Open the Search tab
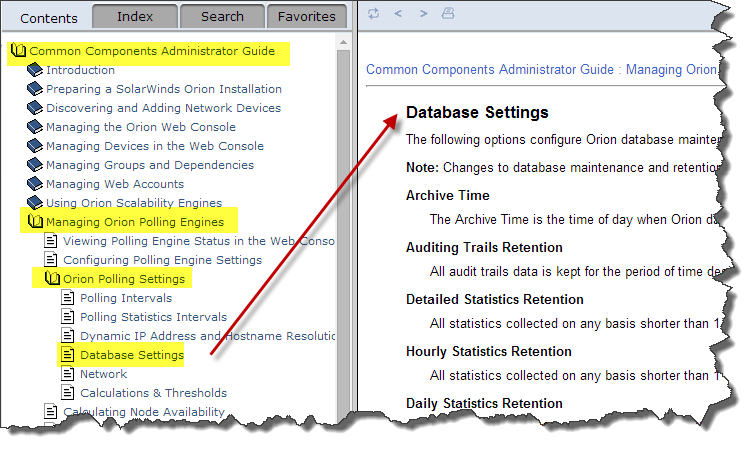Screen dimensions: 755x453 coord(222,16)
